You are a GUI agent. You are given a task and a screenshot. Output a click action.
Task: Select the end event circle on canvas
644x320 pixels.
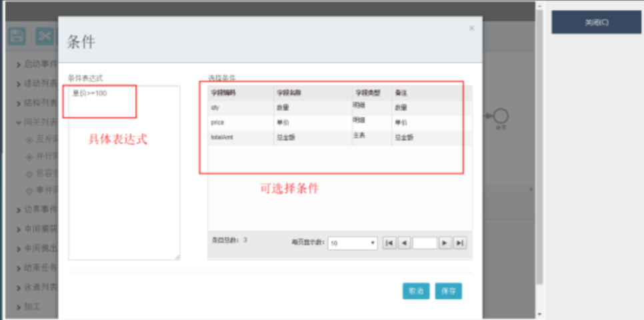tap(501, 116)
